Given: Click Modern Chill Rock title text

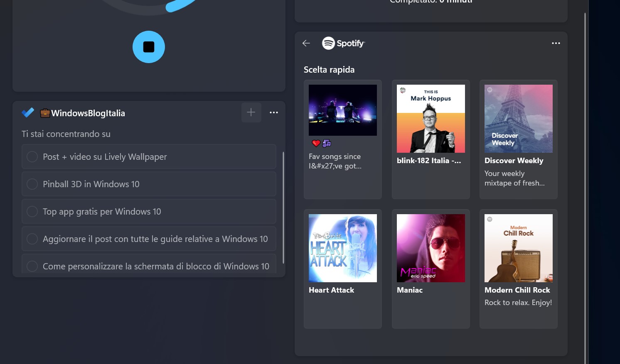Looking at the screenshot, I should pos(517,290).
